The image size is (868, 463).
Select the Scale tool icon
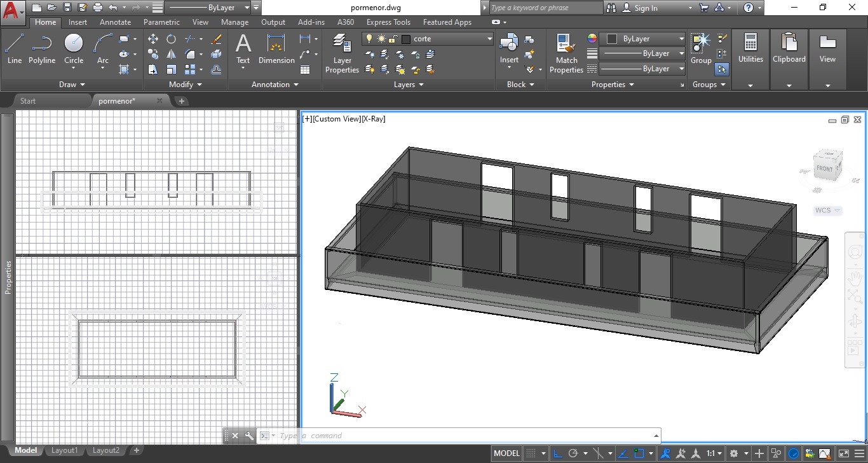(172, 69)
